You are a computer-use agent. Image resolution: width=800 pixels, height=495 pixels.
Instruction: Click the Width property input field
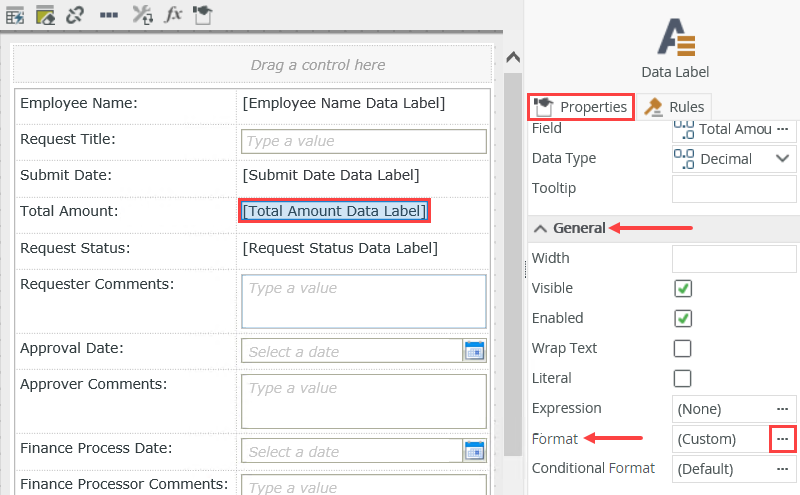[x=734, y=259]
